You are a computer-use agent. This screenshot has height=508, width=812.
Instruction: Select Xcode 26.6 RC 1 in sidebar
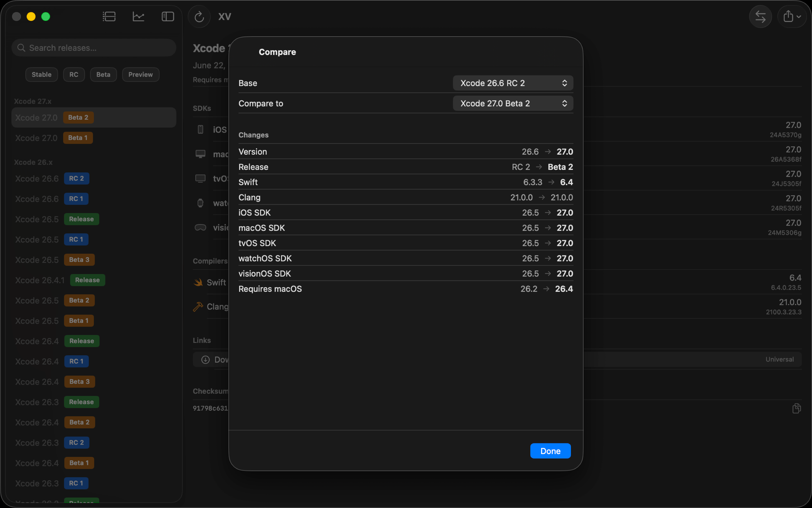94,199
